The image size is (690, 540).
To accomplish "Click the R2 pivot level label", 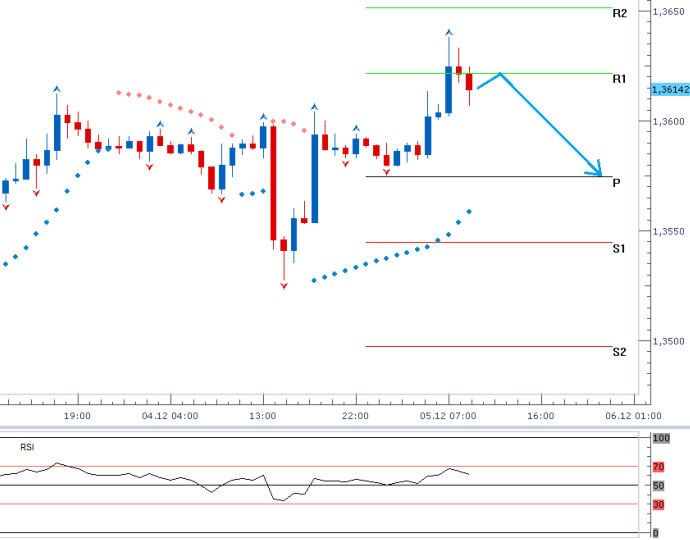I will pos(619,13).
